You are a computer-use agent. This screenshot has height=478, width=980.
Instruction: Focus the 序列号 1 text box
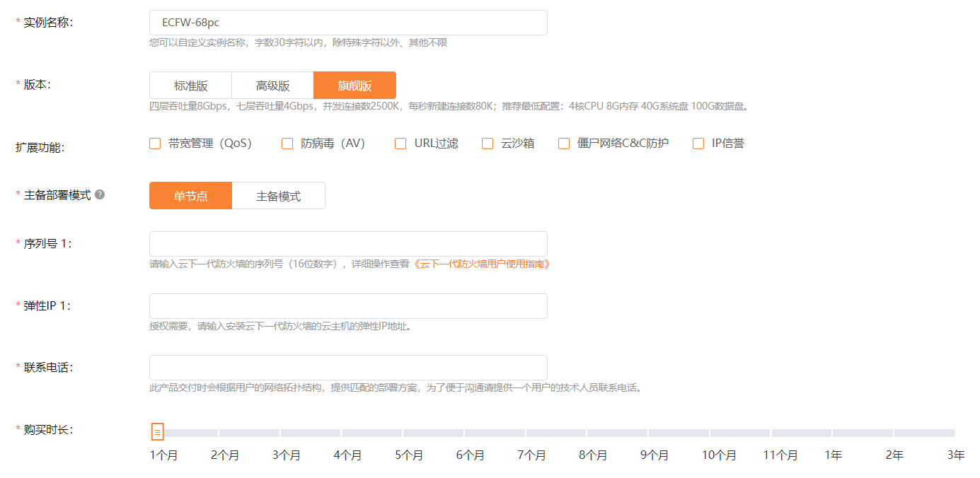click(348, 244)
